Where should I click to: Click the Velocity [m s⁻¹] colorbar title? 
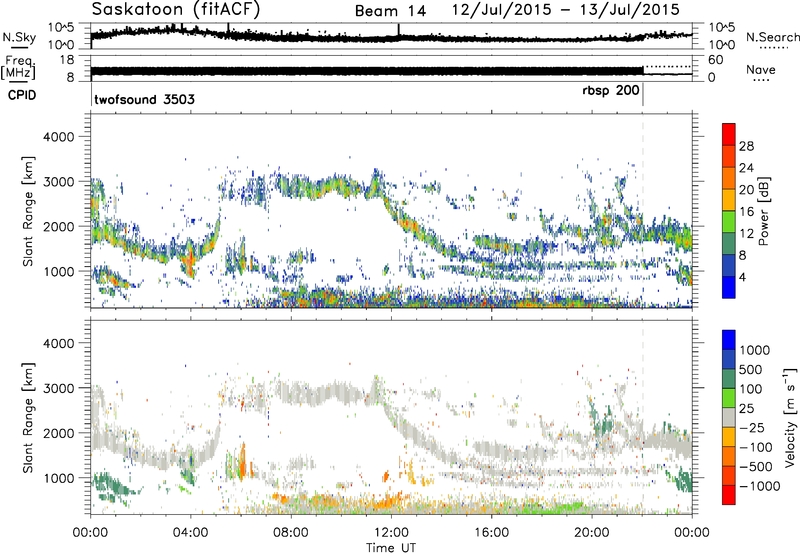789,417
